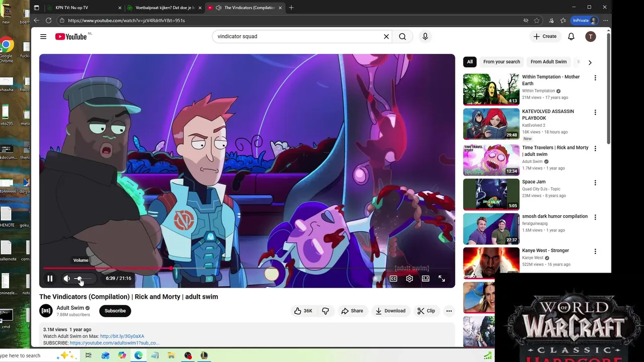Click the Download button
This screenshot has width=644, height=362.
[390, 311]
